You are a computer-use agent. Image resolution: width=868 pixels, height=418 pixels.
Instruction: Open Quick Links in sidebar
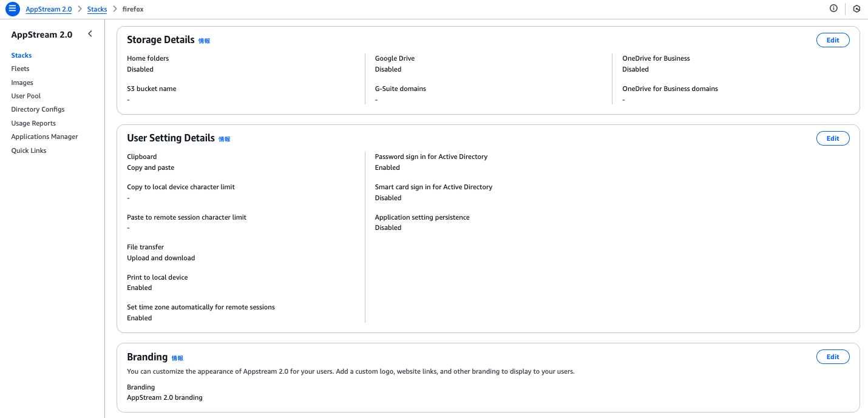(29, 150)
